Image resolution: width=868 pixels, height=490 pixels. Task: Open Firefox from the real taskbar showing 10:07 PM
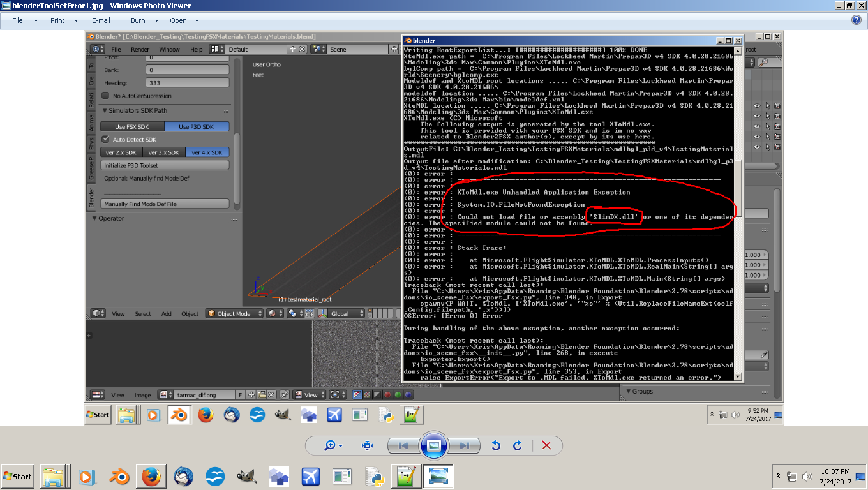[151, 476]
